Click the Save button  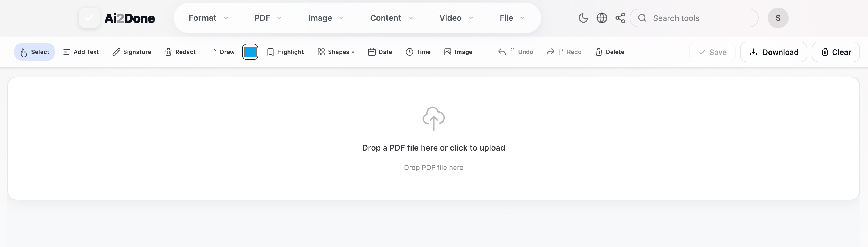[x=712, y=52]
